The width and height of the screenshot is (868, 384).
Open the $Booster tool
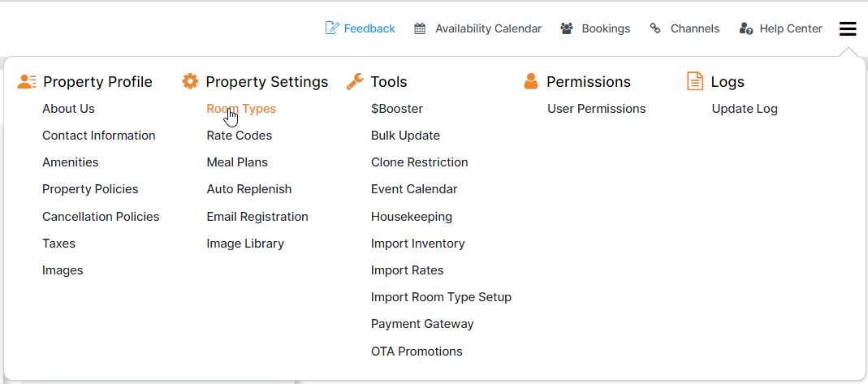click(x=396, y=109)
